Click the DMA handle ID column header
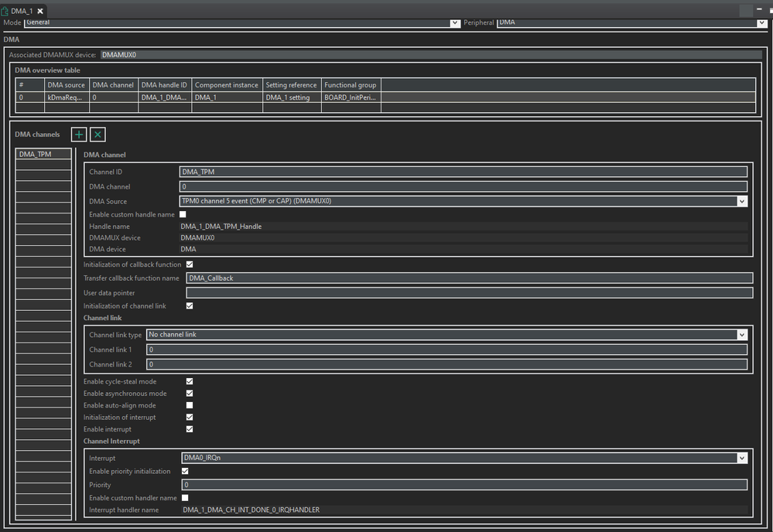Image resolution: width=773 pixels, height=532 pixels. point(165,85)
